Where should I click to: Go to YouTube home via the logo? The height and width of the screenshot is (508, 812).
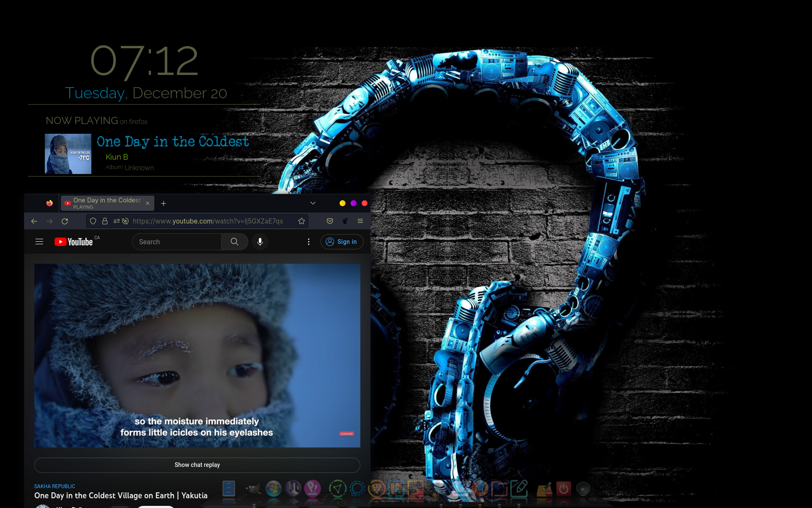(x=74, y=242)
